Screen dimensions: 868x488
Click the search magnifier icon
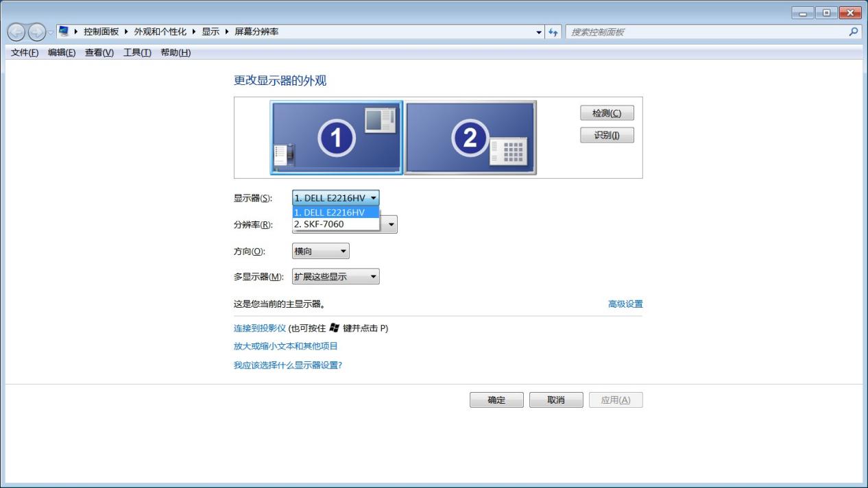854,32
